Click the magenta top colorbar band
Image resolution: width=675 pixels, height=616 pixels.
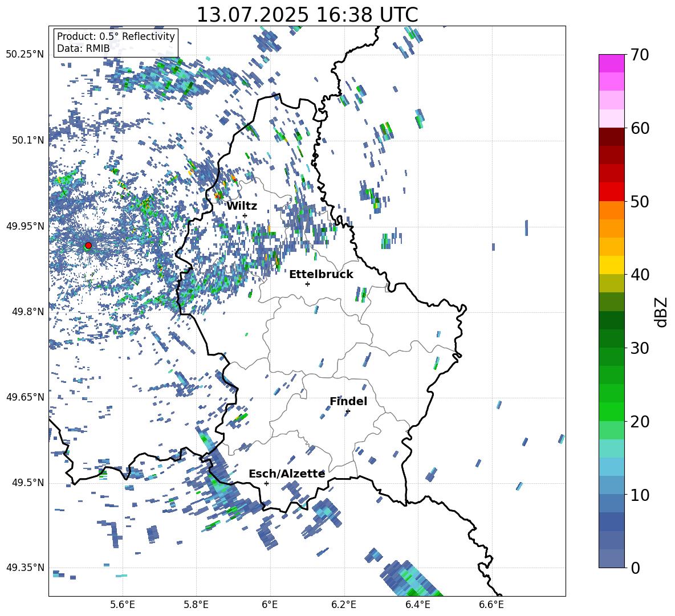click(x=611, y=64)
